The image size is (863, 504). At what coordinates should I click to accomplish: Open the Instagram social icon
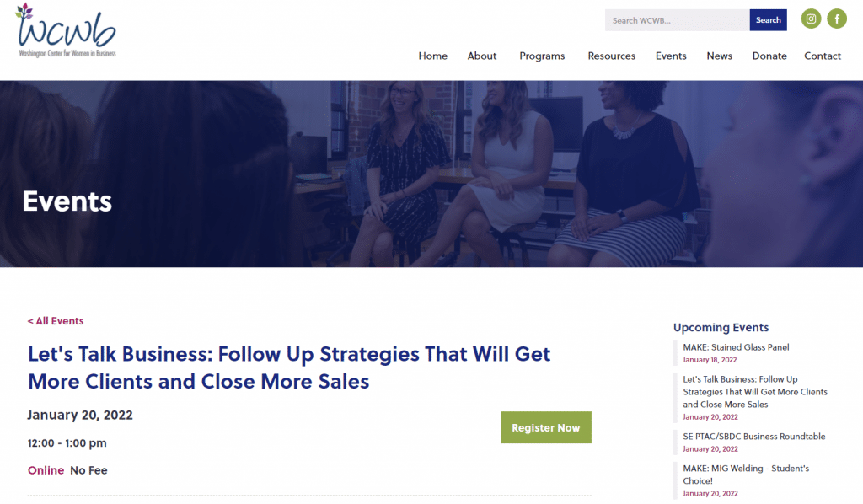coord(811,19)
